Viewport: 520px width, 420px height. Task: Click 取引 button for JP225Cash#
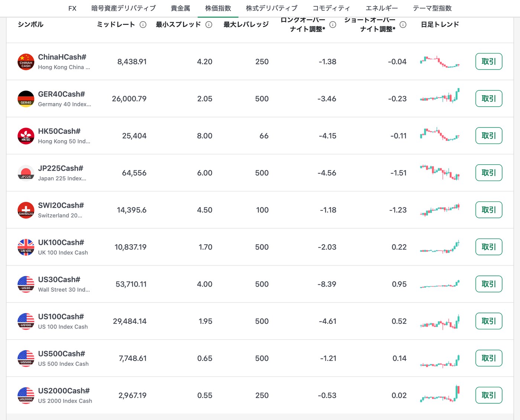pyautogui.click(x=489, y=173)
